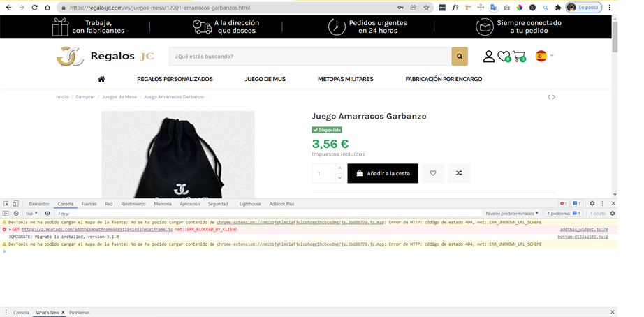Open Chrome's three-dot menu

610,8
